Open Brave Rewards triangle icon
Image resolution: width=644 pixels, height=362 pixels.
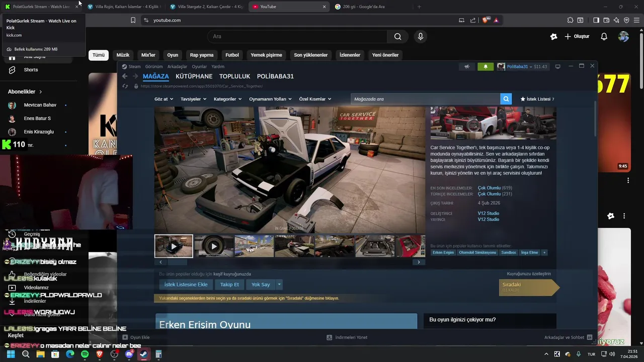pos(496,20)
